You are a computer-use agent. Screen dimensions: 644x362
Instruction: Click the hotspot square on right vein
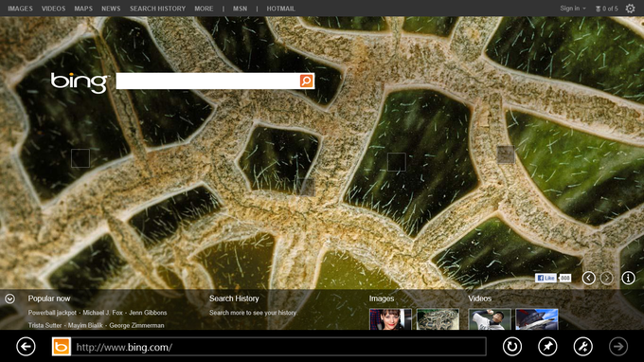click(506, 154)
